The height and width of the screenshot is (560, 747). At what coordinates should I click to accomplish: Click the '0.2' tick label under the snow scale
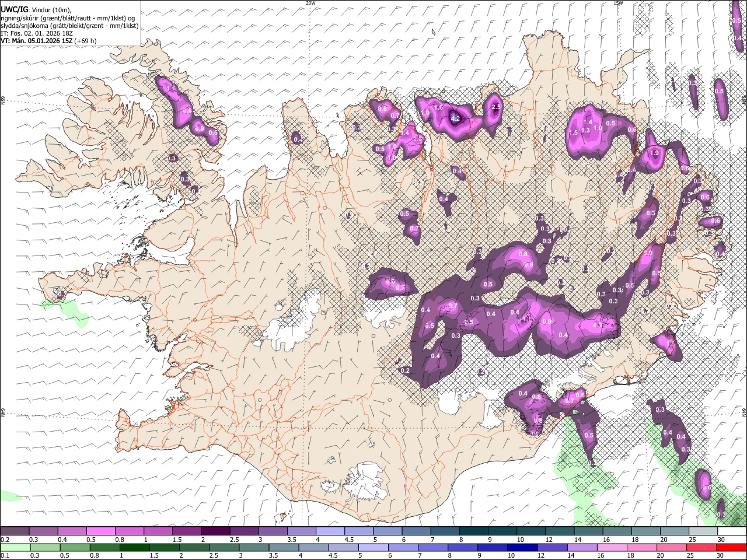coord(5,540)
